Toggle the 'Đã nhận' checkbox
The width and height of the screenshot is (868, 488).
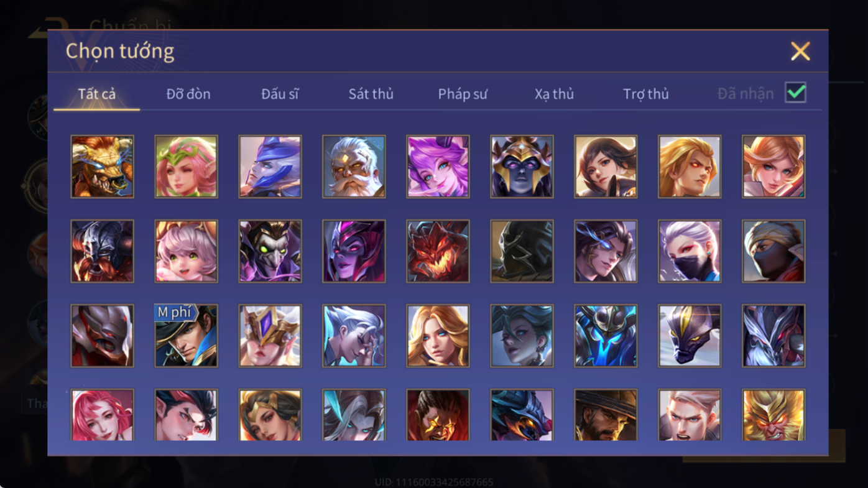(795, 93)
